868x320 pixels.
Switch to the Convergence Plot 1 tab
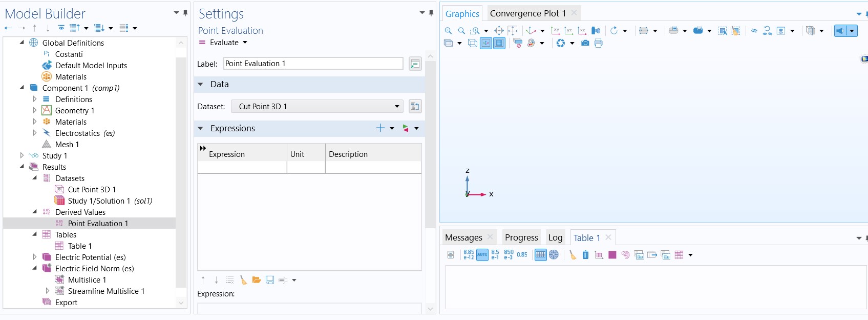pyautogui.click(x=527, y=13)
